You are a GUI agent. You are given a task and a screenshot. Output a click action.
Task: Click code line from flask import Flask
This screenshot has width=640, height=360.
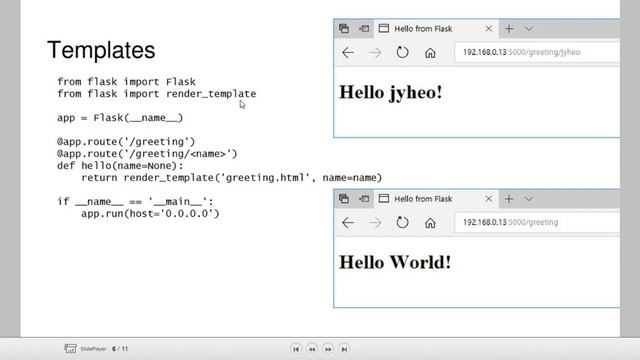126,82
